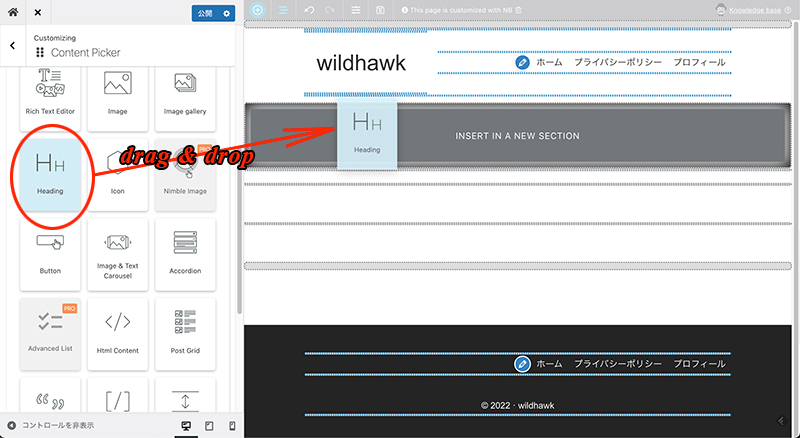The height and width of the screenshot is (438, 800).
Task: Switch to mobile preview mode
Action: 232,426
